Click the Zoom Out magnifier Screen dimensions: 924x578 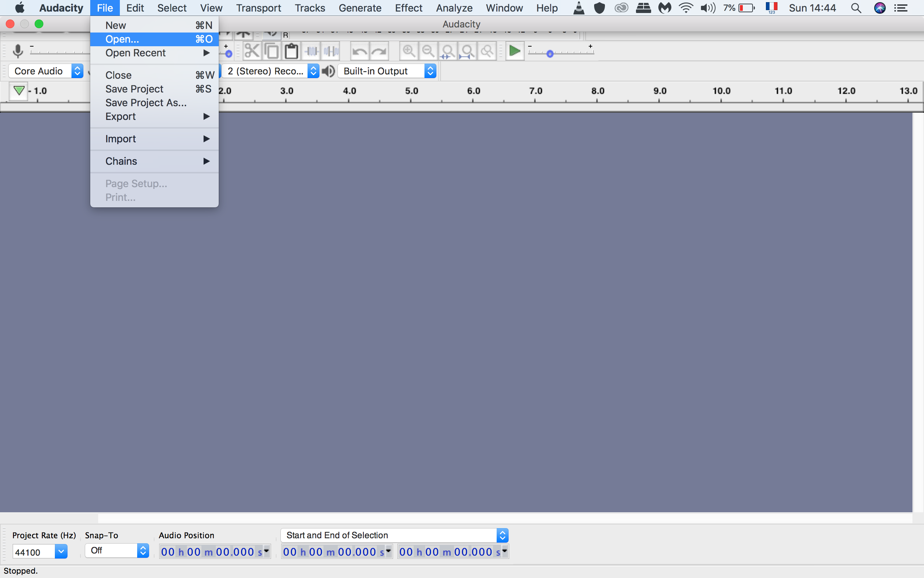click(428, 51)
